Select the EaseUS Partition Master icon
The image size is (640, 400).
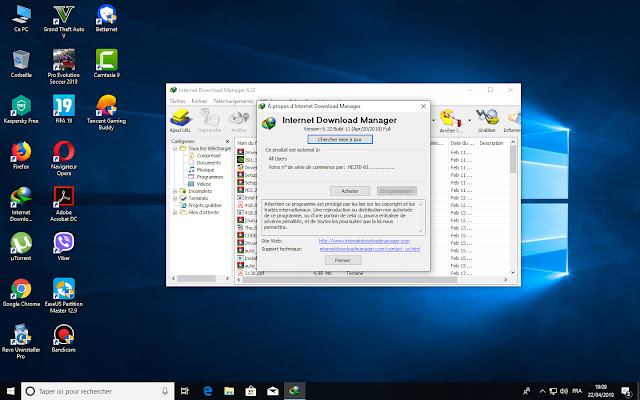tap(64, 296)
